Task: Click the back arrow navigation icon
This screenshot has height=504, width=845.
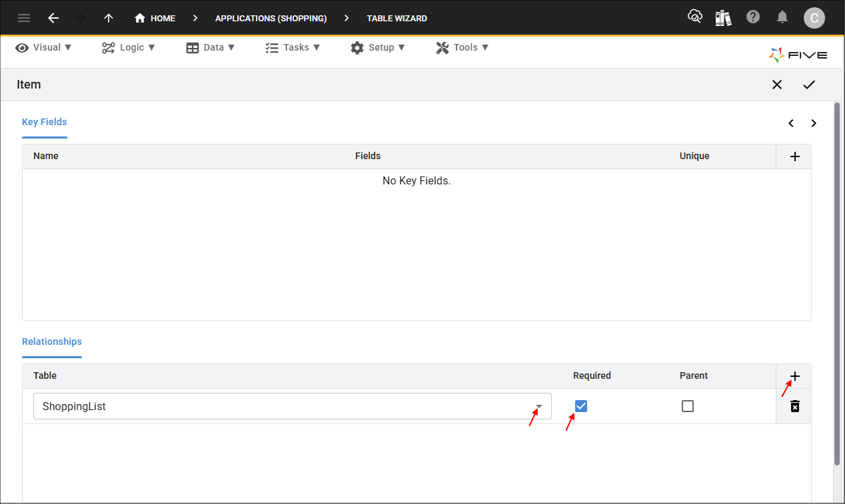Action: pos(53,18)
